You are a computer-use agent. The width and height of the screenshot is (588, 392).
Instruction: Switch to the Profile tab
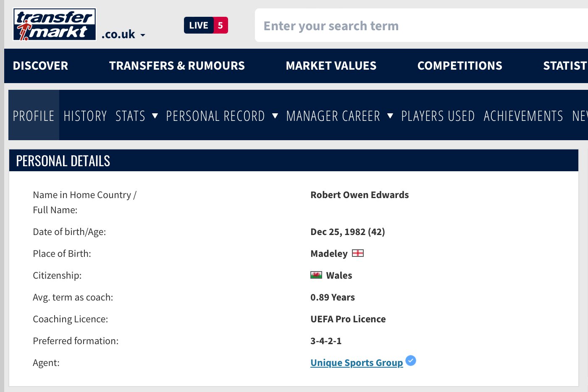[34, 115]
